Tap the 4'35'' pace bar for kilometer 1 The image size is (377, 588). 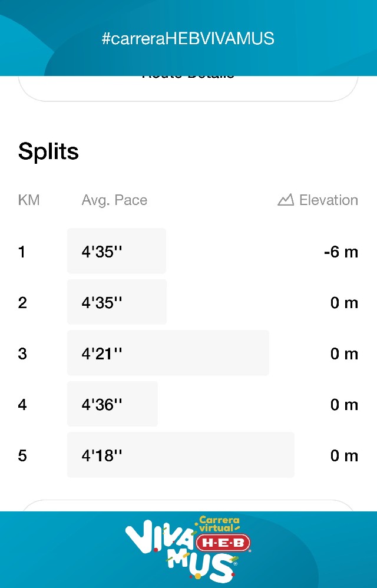[x=117, y=252]
